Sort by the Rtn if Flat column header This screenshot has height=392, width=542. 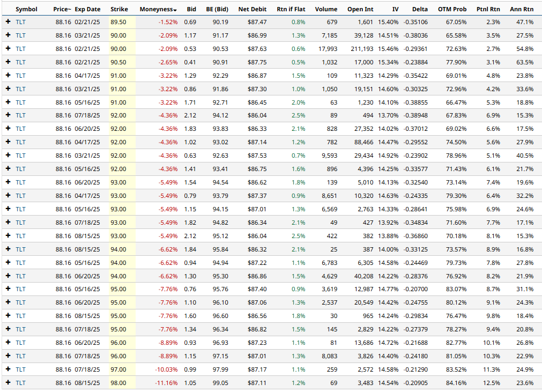[291, 9]
